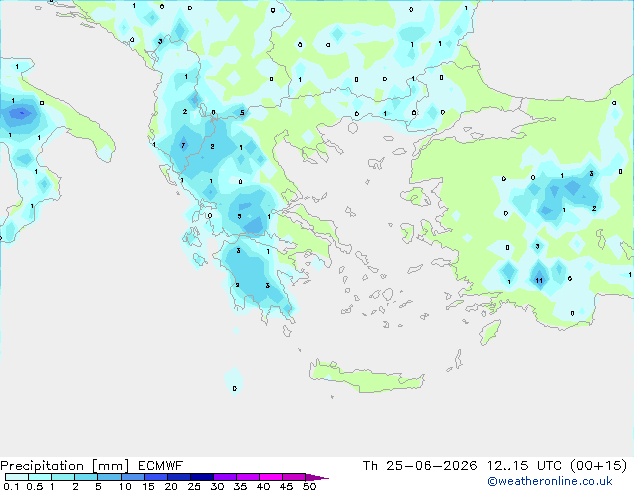Click legend tick label '0.5'
This screenshot has width=634, height=490.
[35, 486]
